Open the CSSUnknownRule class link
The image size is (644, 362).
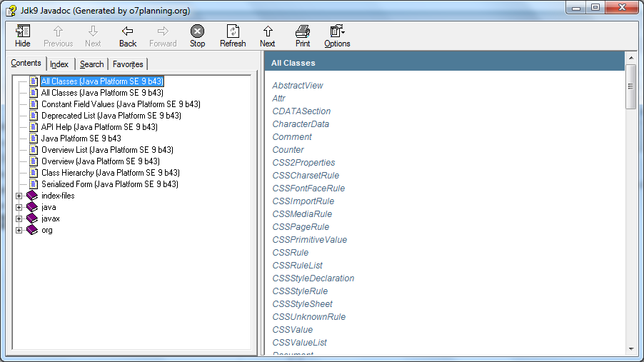click(309, 317)
